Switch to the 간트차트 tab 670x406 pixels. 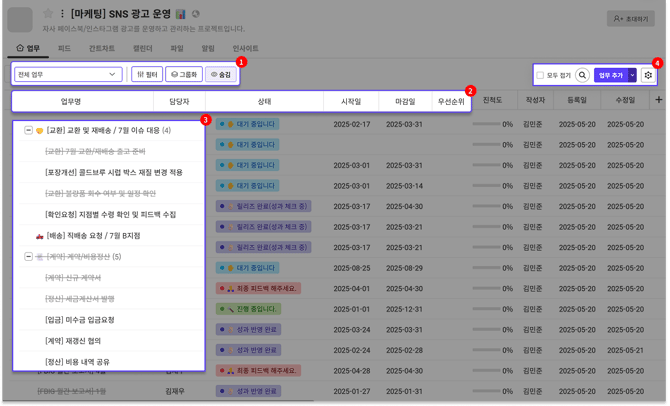click(101, 48)
